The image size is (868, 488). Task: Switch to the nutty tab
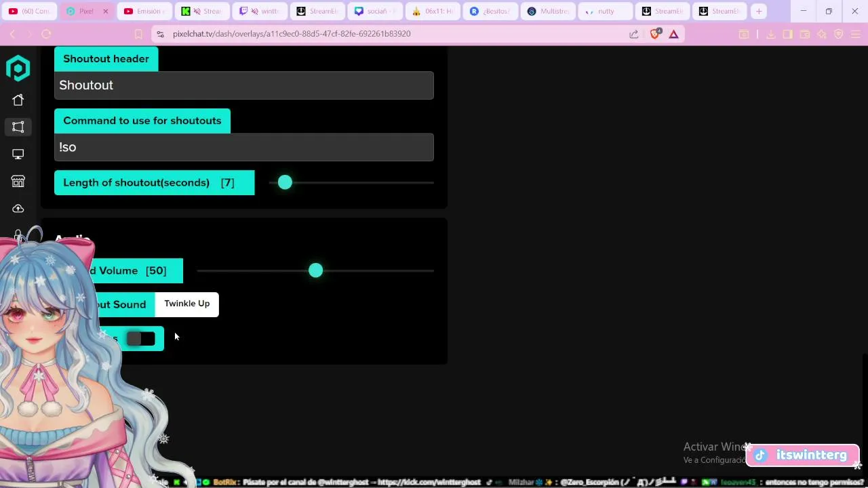tap(606, 11)
